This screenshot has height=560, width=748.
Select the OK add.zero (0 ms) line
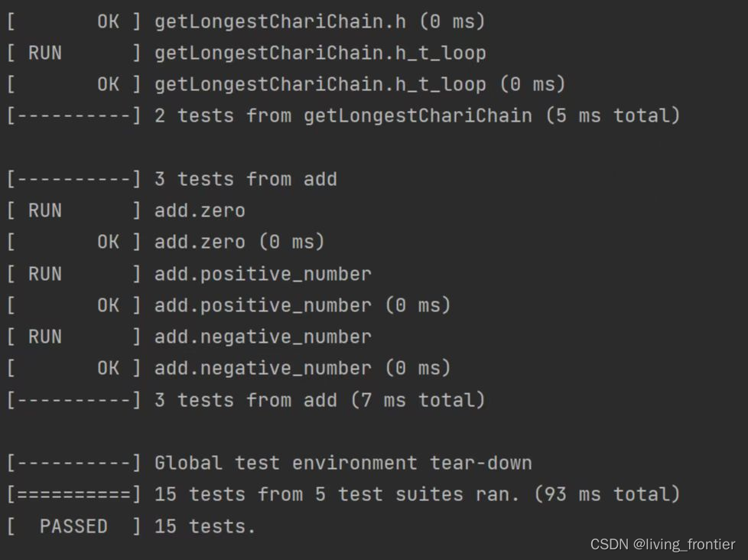(x=166, y=243)
